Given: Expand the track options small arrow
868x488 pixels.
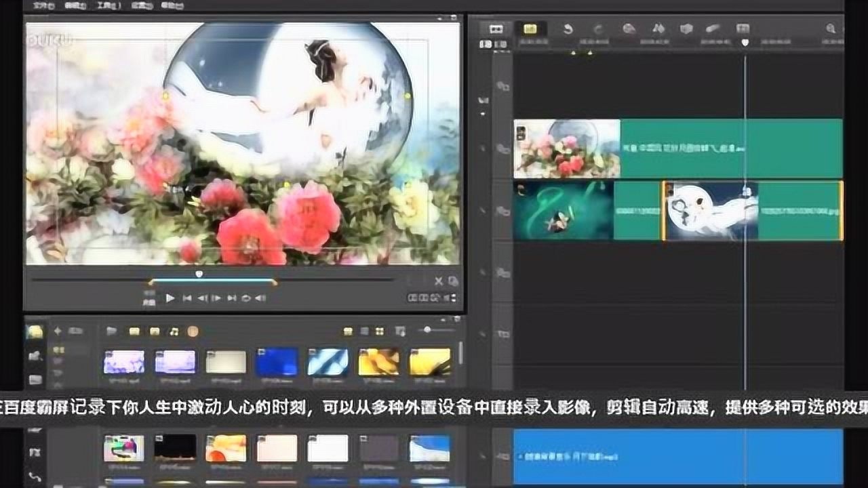Looking at the screenshot, I should click(x=483, y=114).
